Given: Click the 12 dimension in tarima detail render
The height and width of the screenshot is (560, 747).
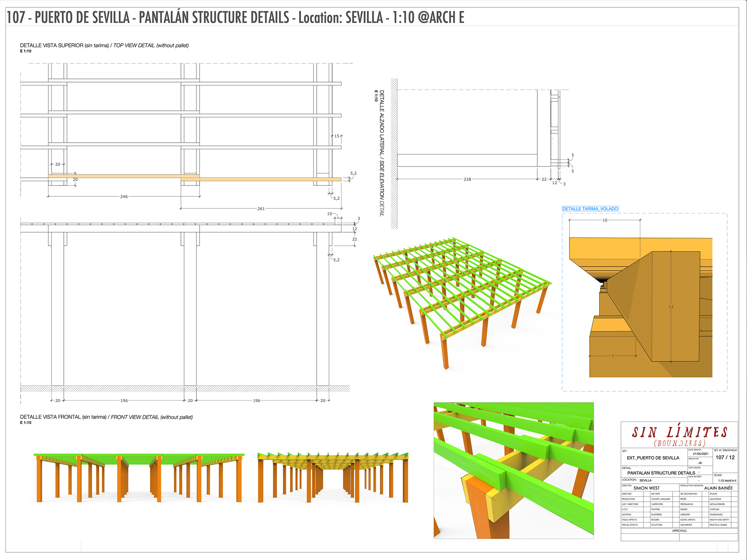Looking at the screenshot, I should coord(671,307).
